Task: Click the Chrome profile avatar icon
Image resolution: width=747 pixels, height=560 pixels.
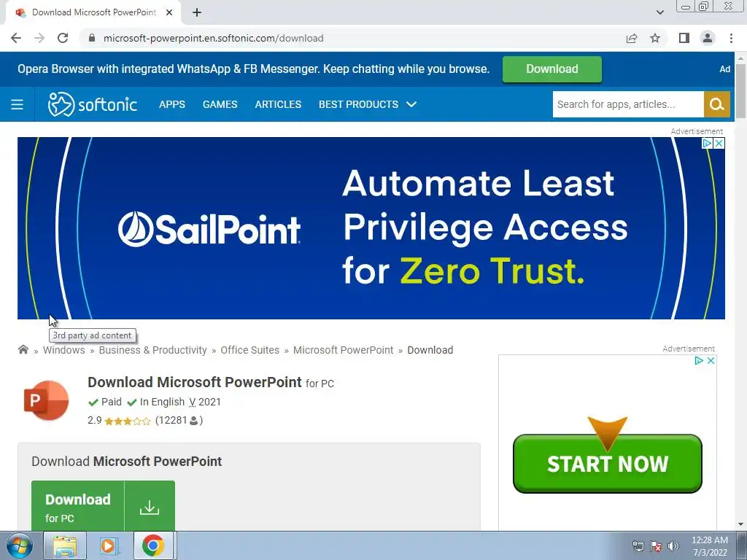Action: [708, 38]
